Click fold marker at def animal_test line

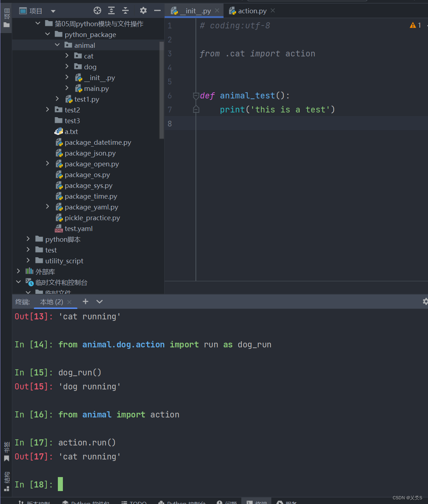[x=196, y=96]
